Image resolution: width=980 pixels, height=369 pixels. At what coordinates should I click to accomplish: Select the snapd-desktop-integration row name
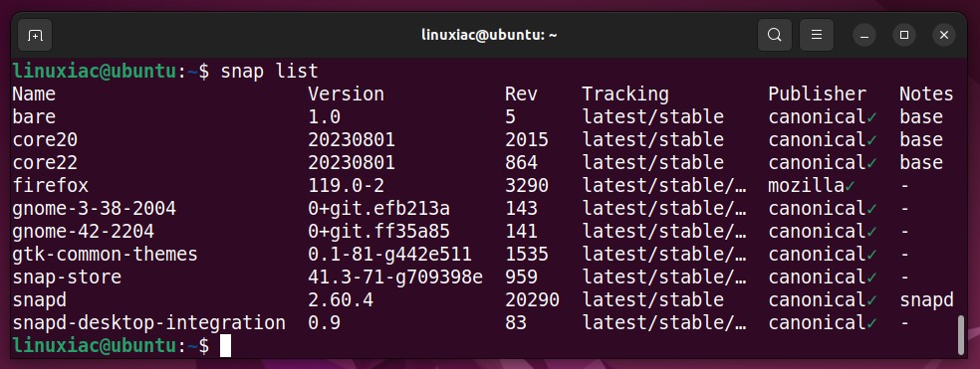click(x=148, y=323)
